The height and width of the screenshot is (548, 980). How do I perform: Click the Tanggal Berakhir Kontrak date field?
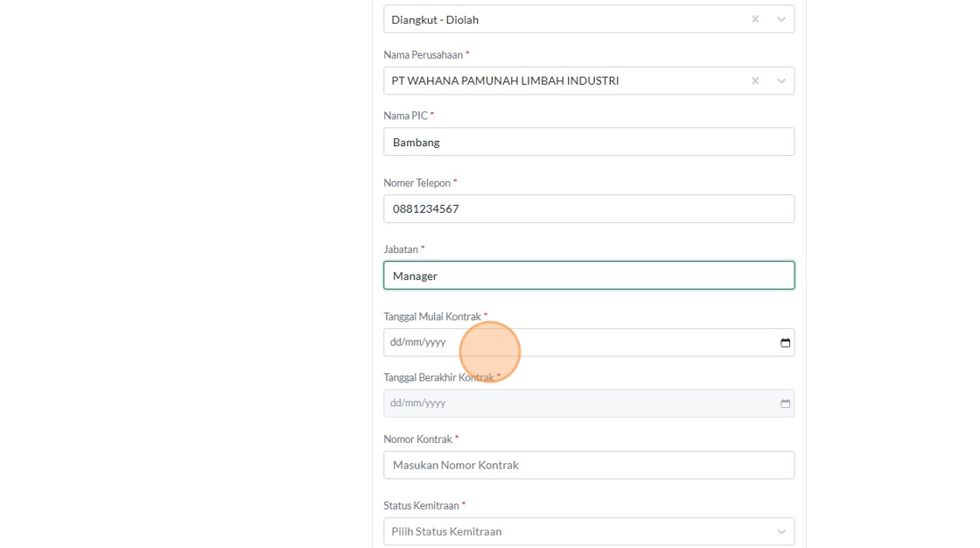(x=577, y=403)
